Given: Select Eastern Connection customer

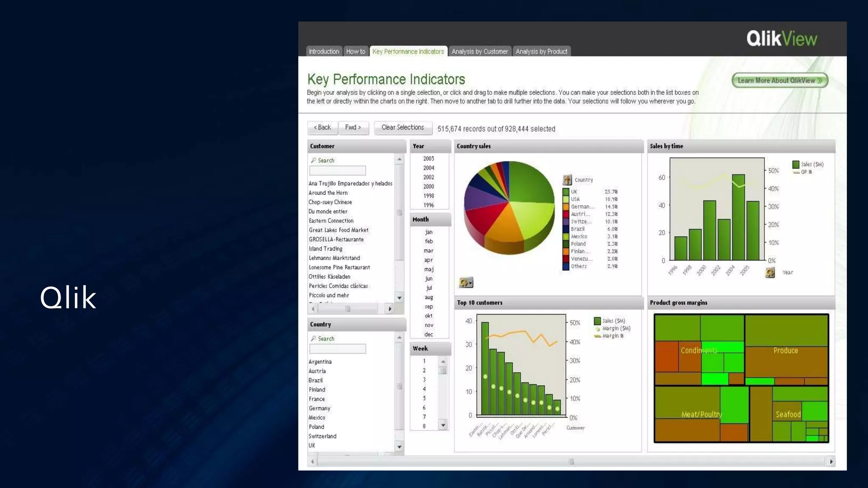Looking at the screenshot, I should tap(331, 221).
